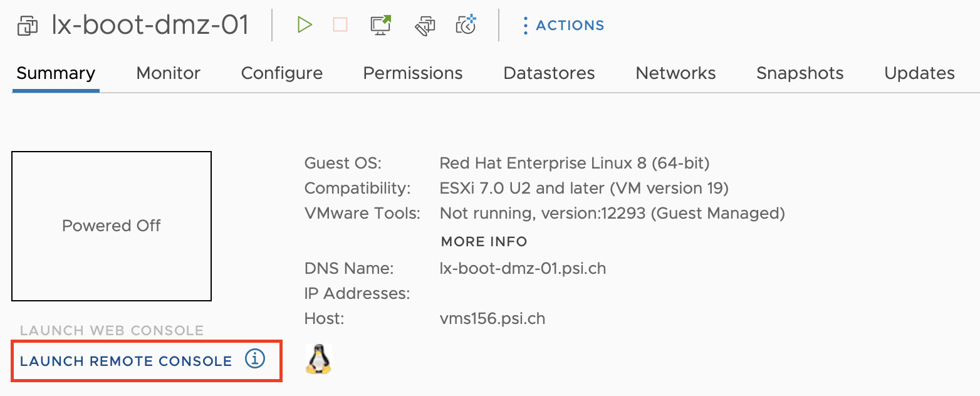Open the Actions dropdown menu
Screen dimensions: 980x396
point(563,26)
